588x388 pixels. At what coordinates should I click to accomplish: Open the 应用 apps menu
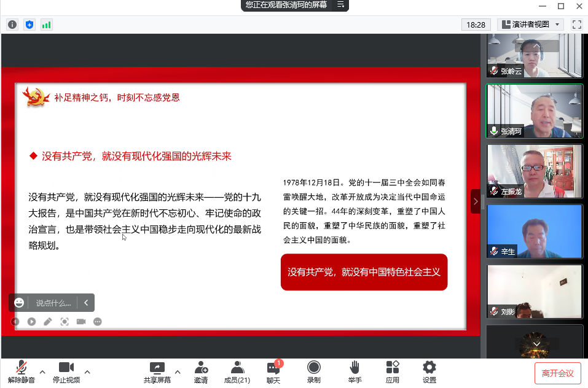tap(393, 372)
